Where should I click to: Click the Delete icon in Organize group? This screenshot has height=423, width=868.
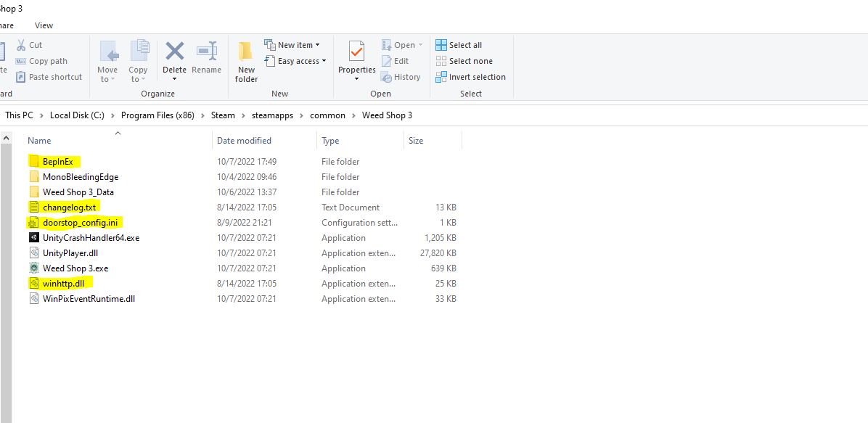174,52
